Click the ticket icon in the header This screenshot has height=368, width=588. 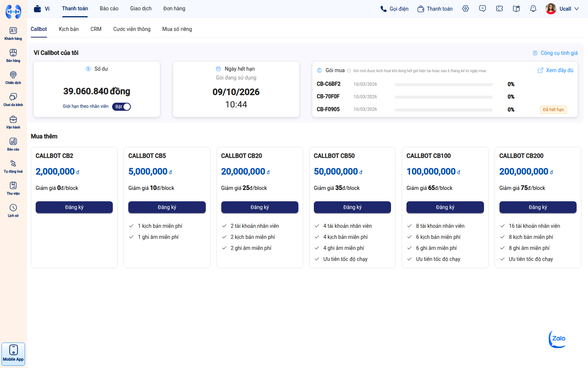pyautogui.click(x=499, y=8)
